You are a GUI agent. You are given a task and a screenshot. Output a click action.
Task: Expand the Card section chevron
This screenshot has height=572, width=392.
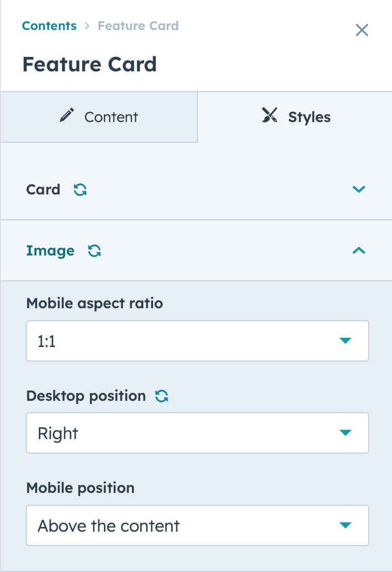pos(359,189)
